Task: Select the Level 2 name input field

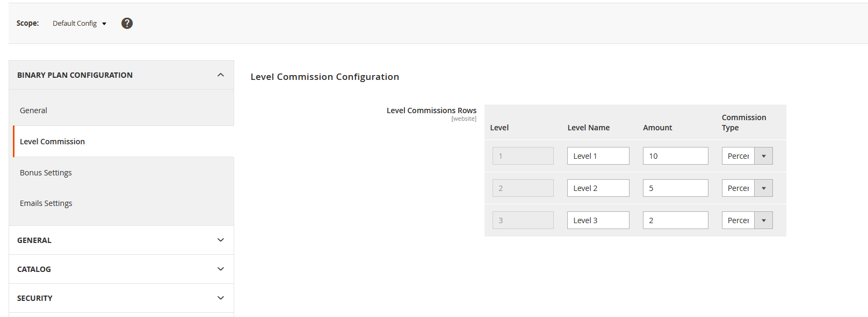Action: coord(598,188)
